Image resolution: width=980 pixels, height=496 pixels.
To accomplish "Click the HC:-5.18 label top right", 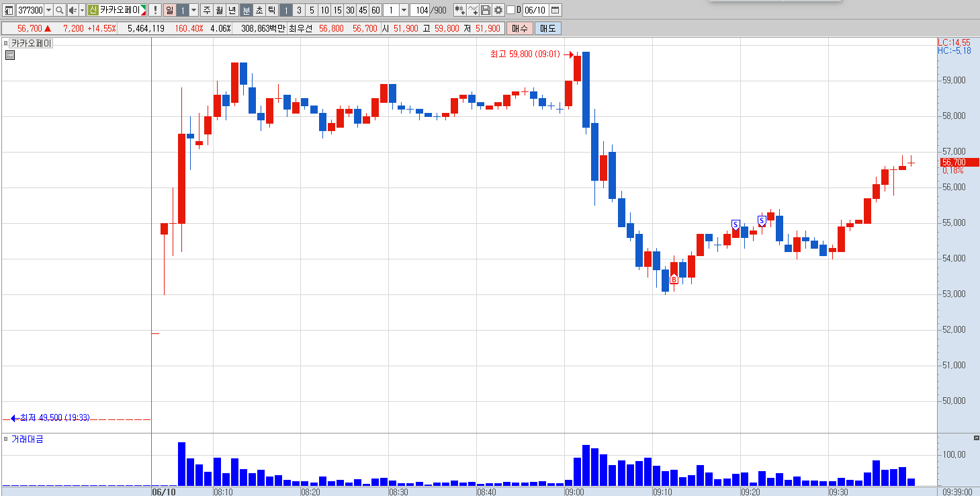I will pos(954,50).
